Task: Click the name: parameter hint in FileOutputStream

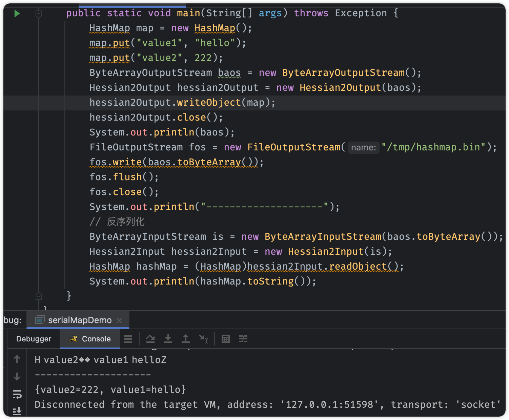Action: (363, 147)
